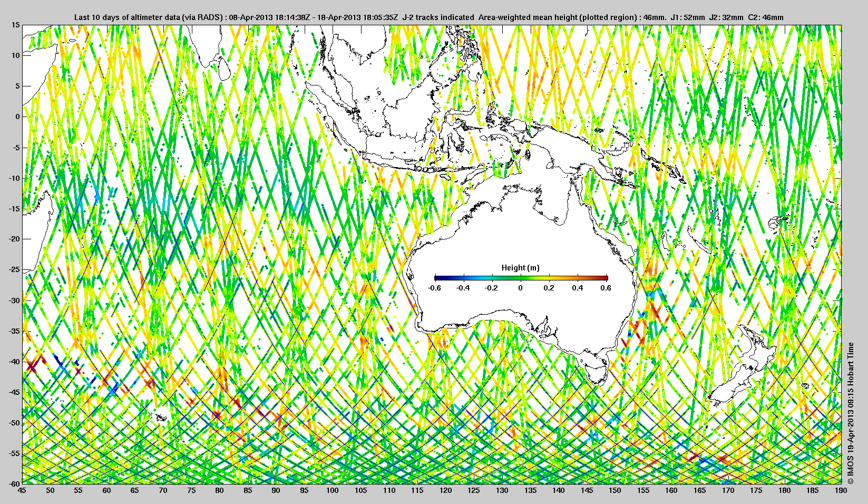Image resolution: width=868 pixels, height=504 pixels.
Task: Click latitude axis label '10'
Action: point(16,55)
